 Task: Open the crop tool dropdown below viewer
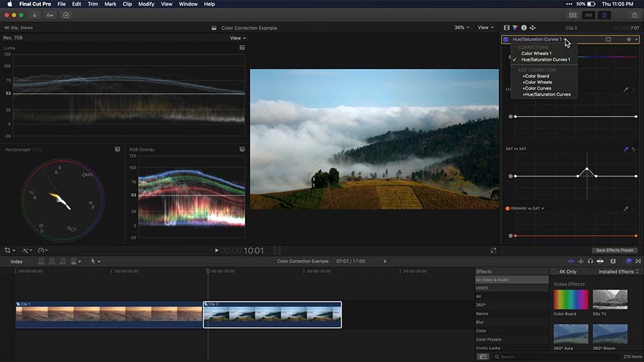pos(10,250)
